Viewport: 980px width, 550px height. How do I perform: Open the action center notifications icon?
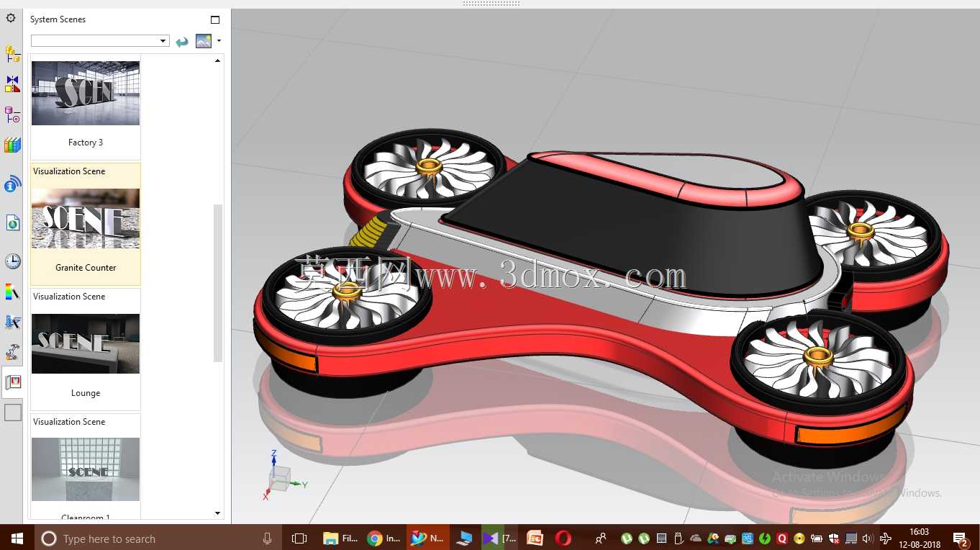961,538
